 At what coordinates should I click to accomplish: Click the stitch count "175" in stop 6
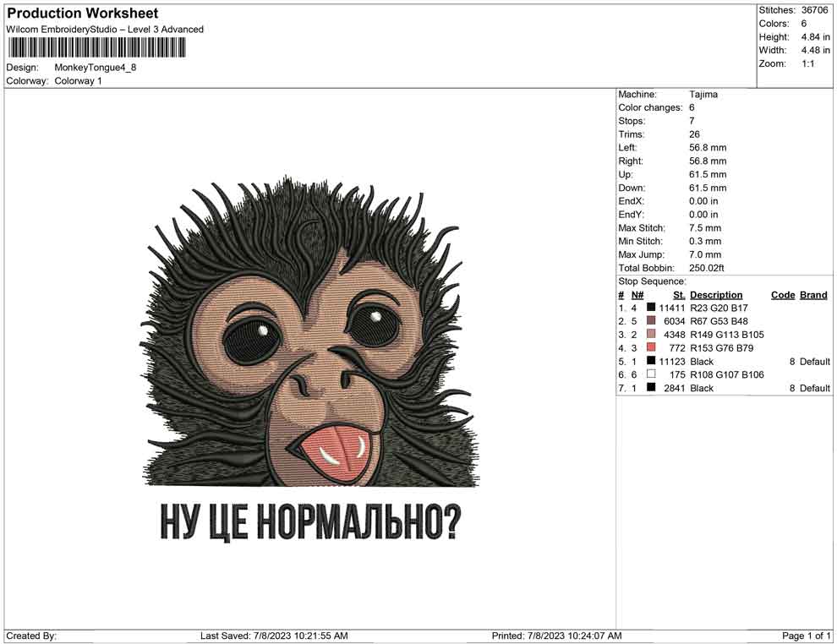[677, 374]
